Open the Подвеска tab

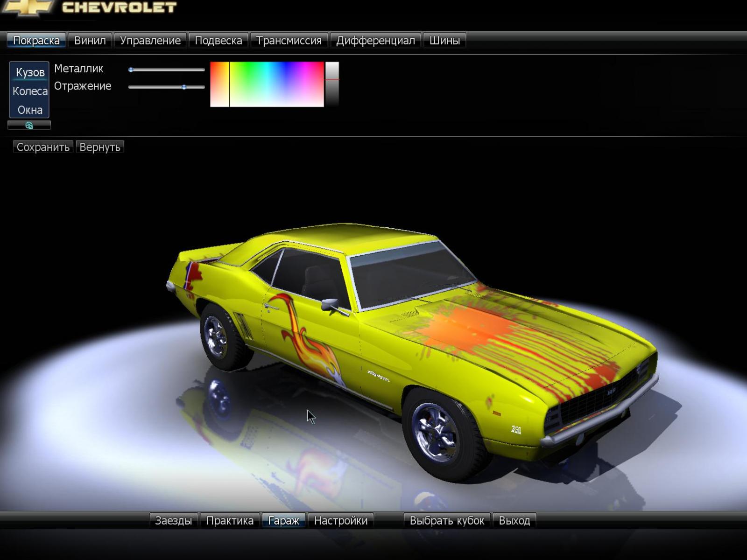pos(218,41)
